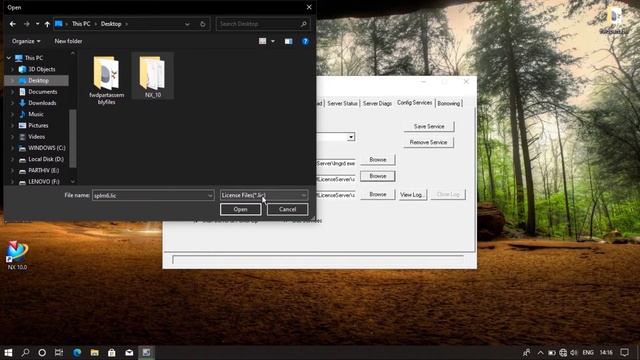Click Save Service in the license tool window
Screen dimensions: 640x360
(429, 127)
